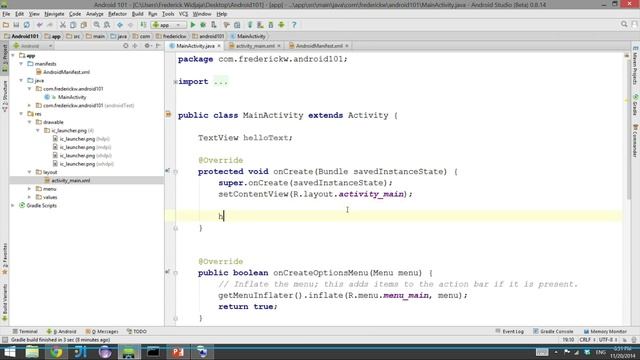Collapse the drawable folder

coord(29,122)
